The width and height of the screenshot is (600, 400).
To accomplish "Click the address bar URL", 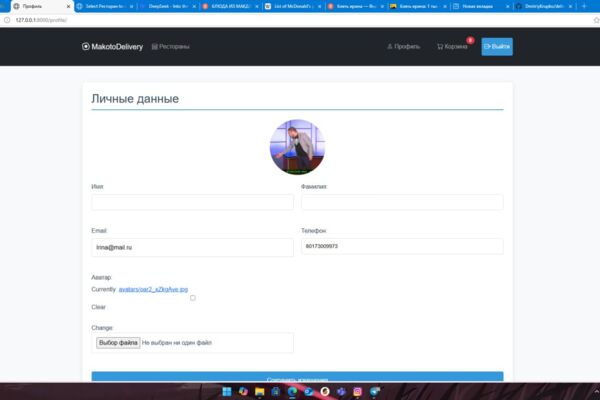I will tap(41, 20).
